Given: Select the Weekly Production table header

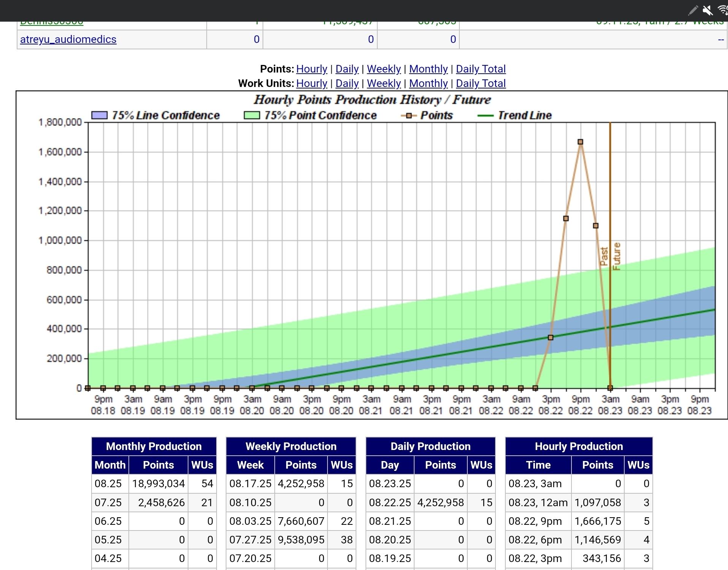Looking at the screenshot, I should (x=291, y=446).
